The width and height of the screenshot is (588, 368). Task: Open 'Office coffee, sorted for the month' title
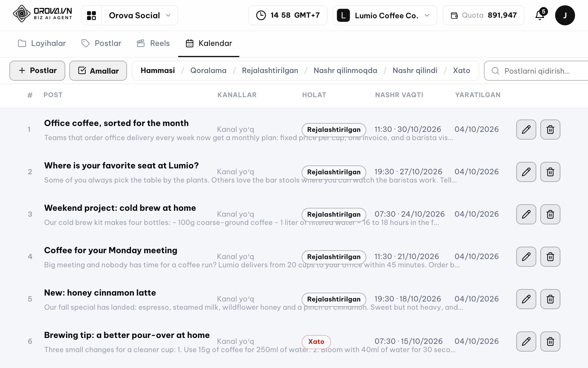pos(116,123)
